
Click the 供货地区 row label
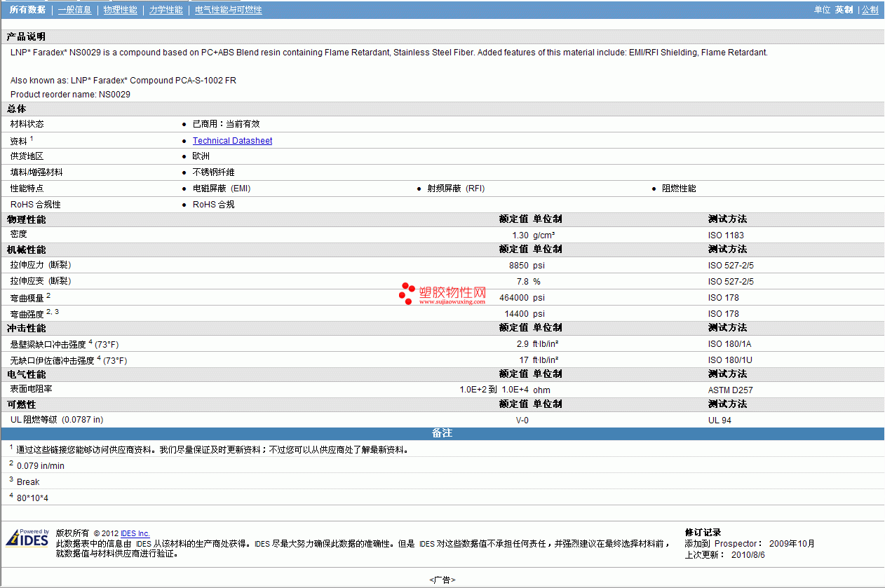tap(27, 156)
